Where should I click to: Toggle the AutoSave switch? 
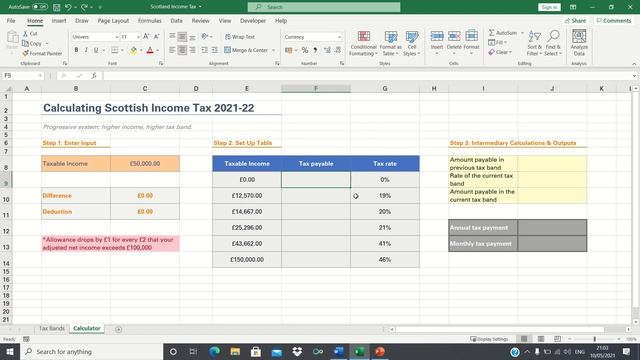click(40, 7)
